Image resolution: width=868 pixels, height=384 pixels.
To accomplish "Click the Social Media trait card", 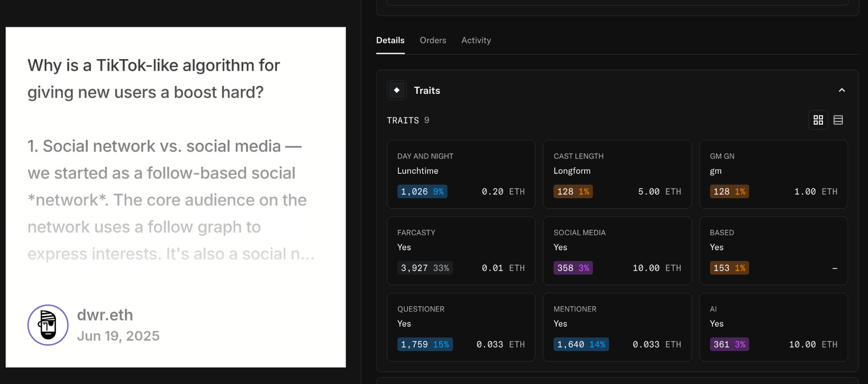I will click(x=617, y=250).
